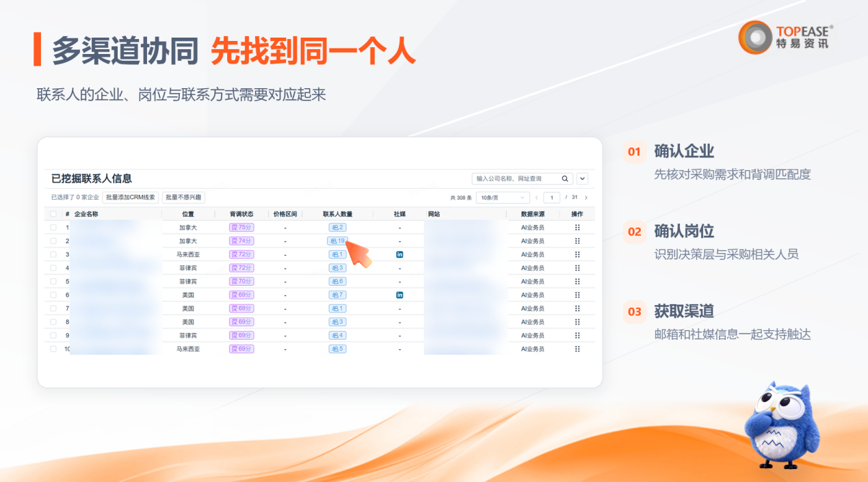868x482 pixels.
Task: Open the contacts badge showing 1 in row 3
Action: click(337, 254)
